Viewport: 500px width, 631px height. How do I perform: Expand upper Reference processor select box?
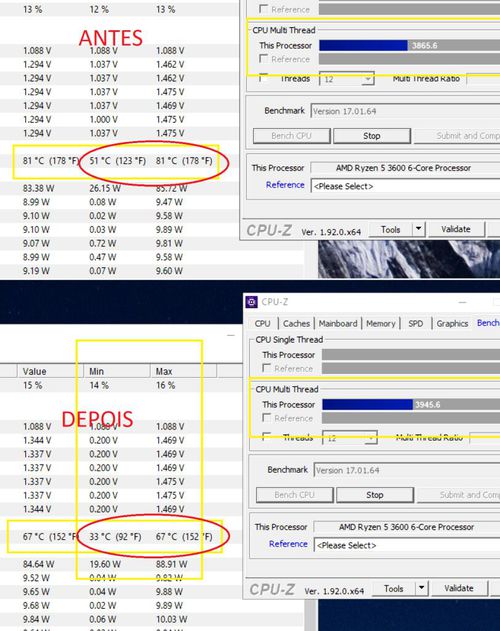[405, 186]
